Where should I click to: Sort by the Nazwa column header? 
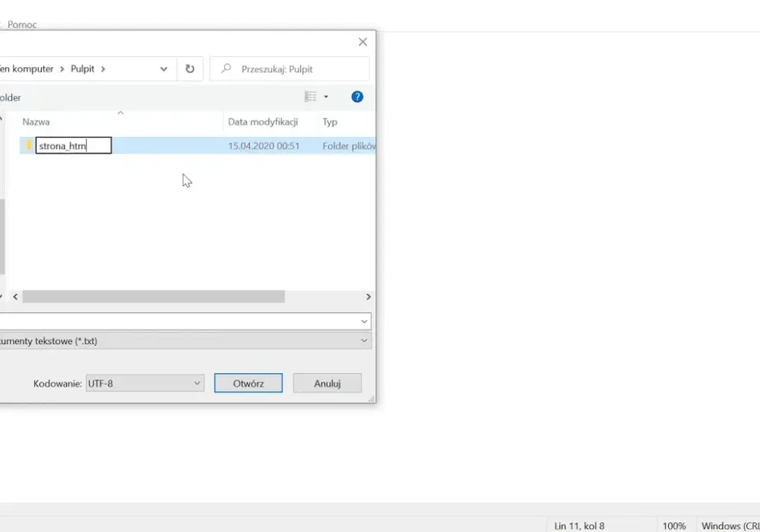coord(36,122)
